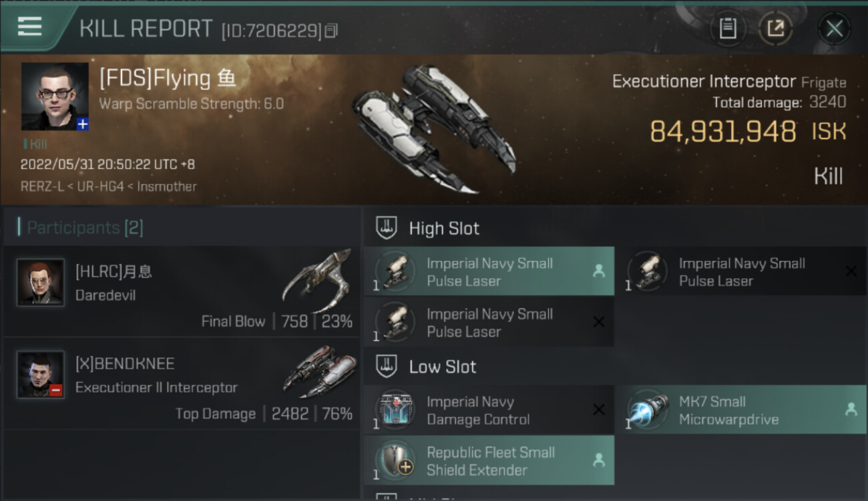
Task: Click the blue plus standing badge
Action: coord(83,124)
